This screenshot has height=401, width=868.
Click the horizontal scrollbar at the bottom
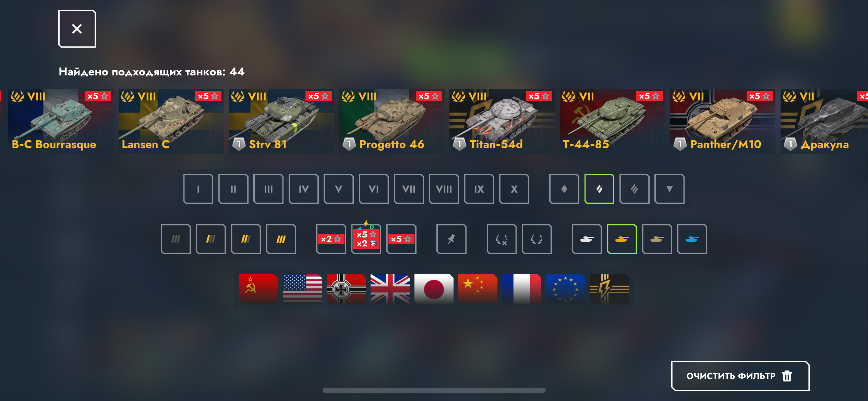tap(434, 390)
